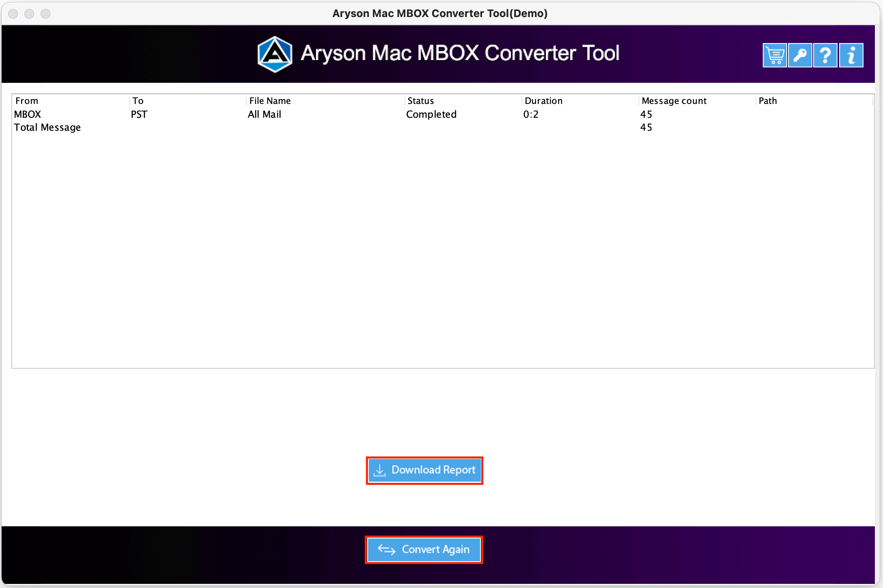Select the All Mail file name cell
The width and height of the screenshot is (883, 588).
tap(264, 114)
